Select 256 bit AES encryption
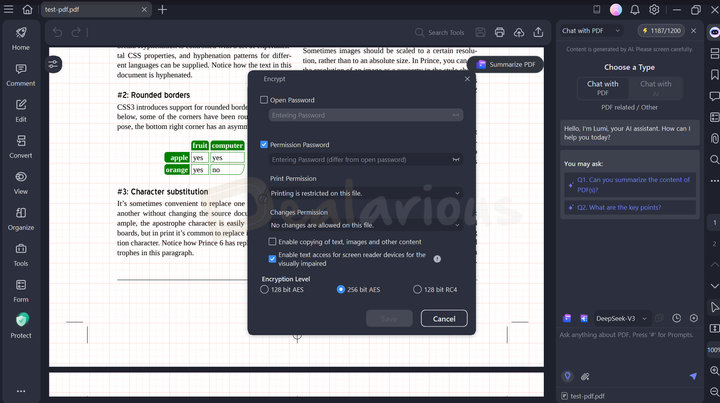This screenshot has width=720, height=403. coord(341,289)
